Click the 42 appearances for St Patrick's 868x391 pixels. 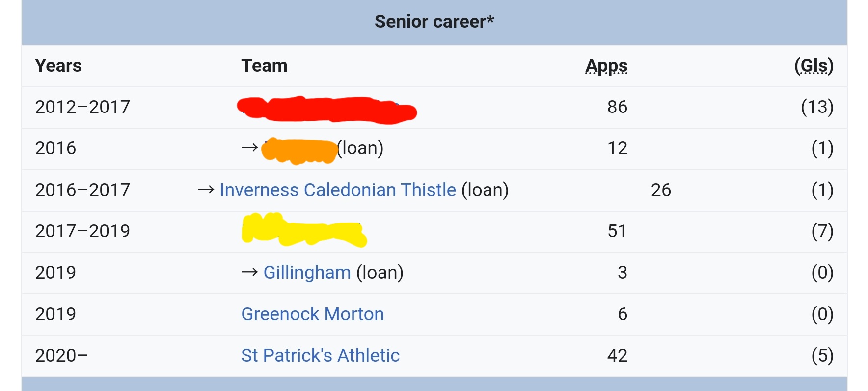click(x=617, y=356)
